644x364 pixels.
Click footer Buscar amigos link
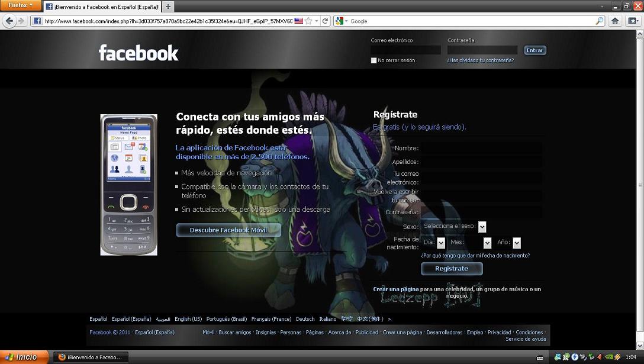tap(234, 333)
